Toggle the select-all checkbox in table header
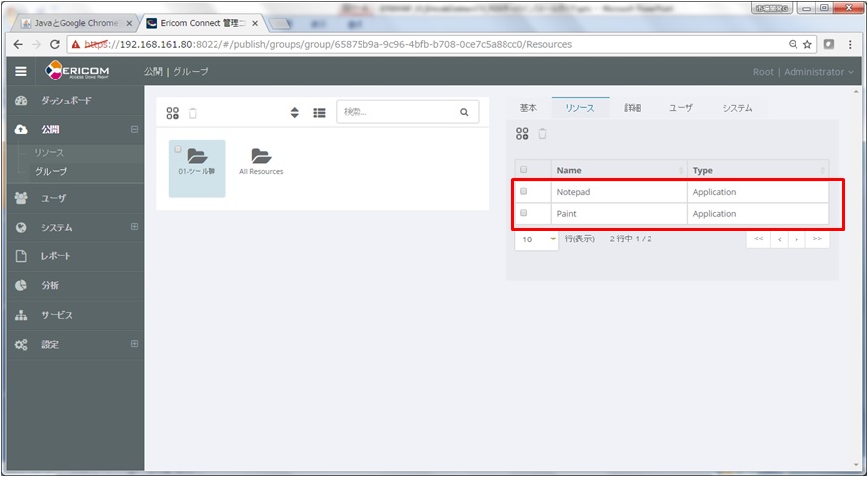Image resolution: width=868 pixels, height=477 pixels. pos(524,170)
